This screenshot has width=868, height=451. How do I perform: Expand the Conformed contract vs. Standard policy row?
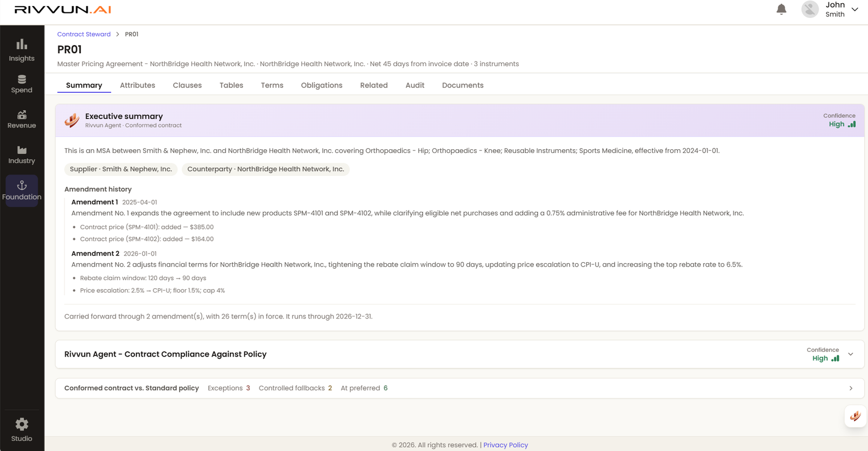pos(851,388)
